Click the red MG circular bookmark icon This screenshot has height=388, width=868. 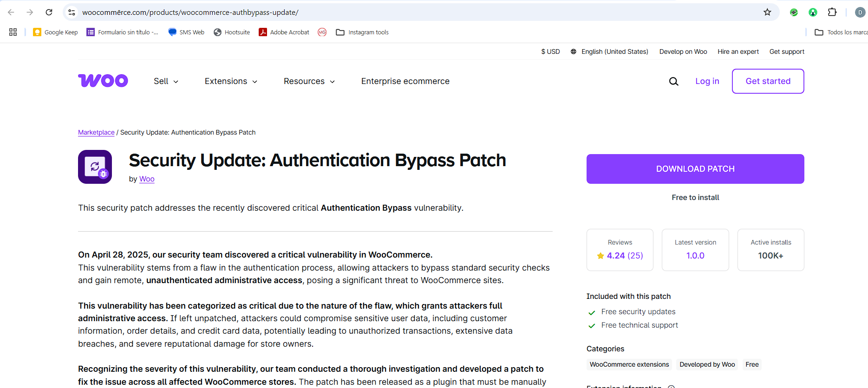pos(322,32)
